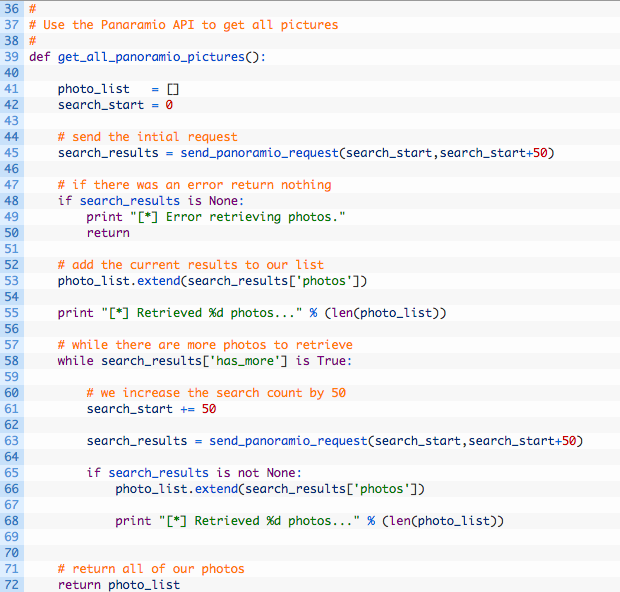Click 'search_results' variable on line 45

[x=108, y=153]
